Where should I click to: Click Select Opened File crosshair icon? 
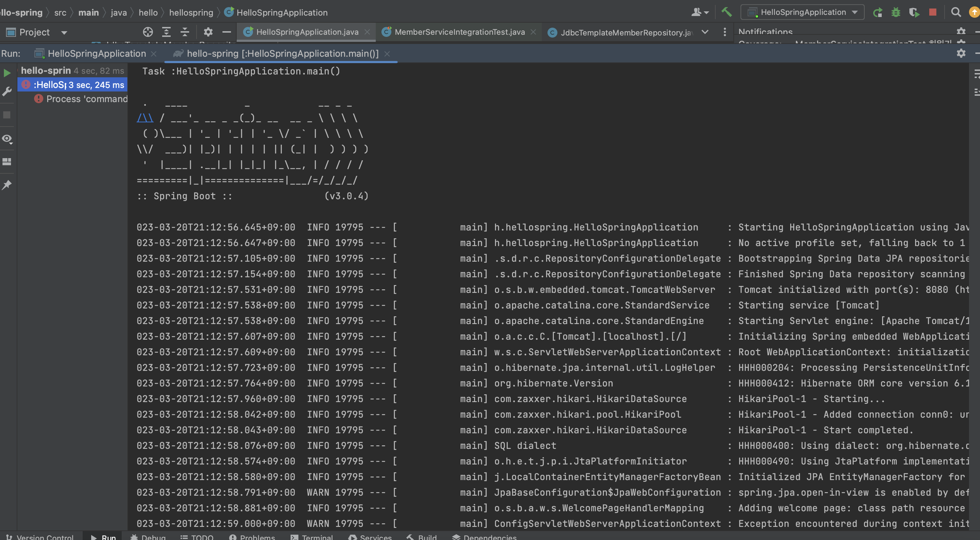point(148,32)
